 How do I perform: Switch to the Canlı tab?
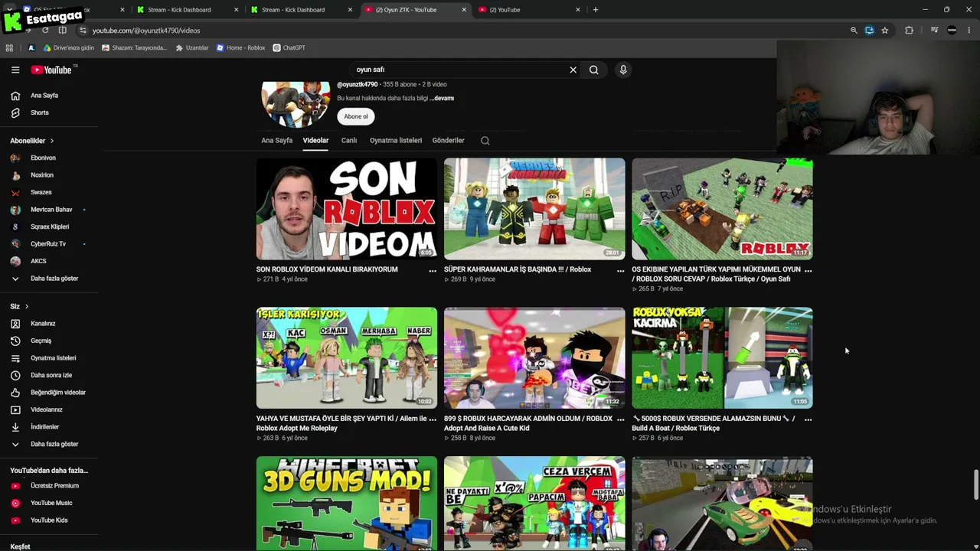[x=349, y=141]
